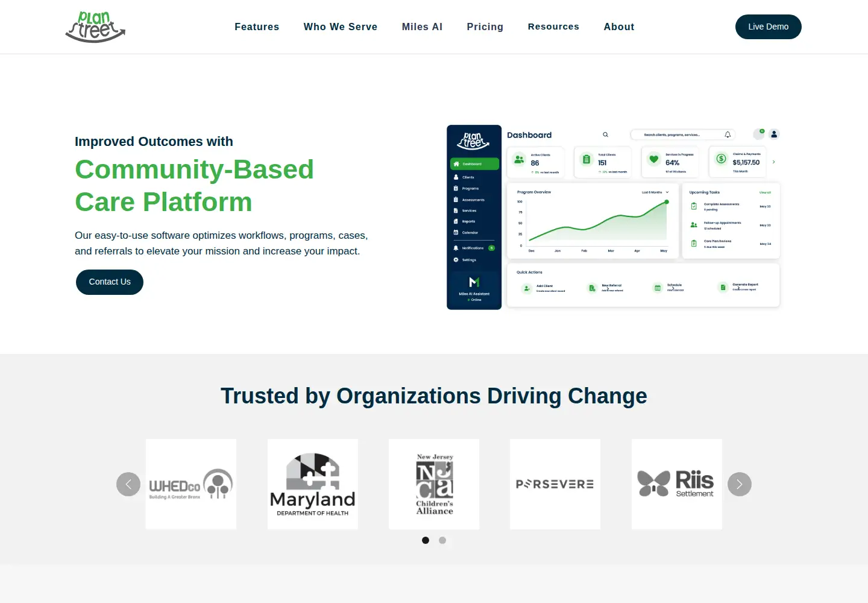Viewport: 868px width, 603px height.
Task: Click the Notifications bell in the sidebar
Action: 456,248
